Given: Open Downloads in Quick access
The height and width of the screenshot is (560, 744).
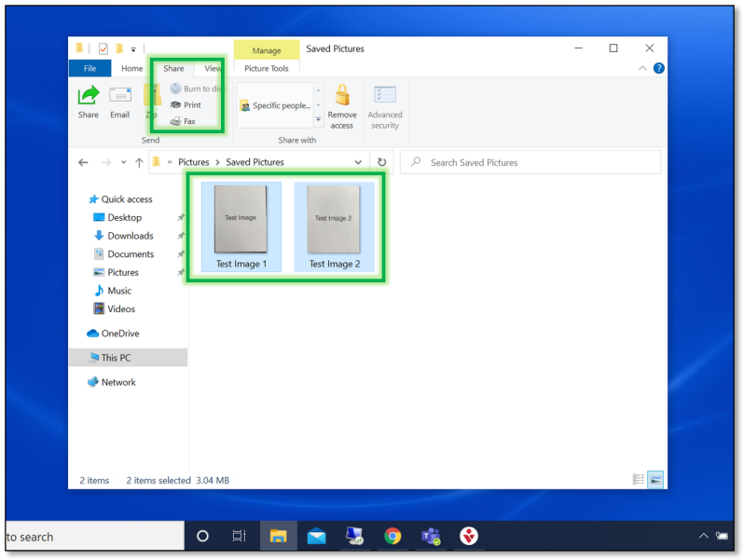Looking at the screenshot, I should tap(130, 236).
